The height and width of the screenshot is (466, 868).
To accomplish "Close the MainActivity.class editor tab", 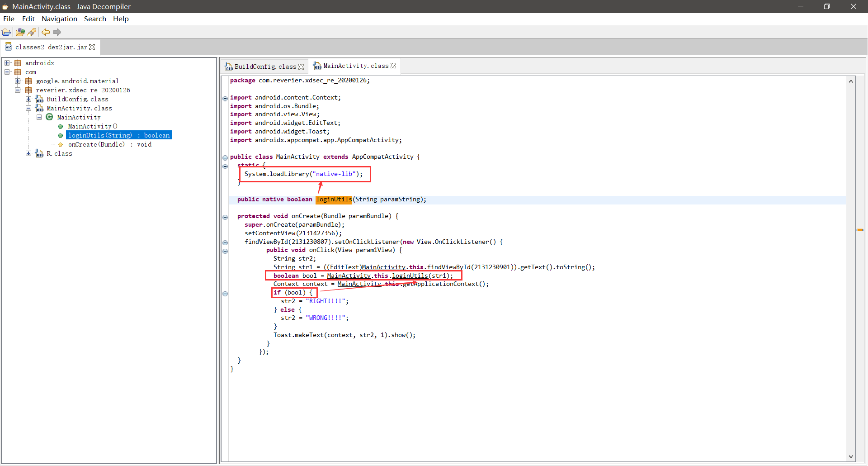I will 393,66.
